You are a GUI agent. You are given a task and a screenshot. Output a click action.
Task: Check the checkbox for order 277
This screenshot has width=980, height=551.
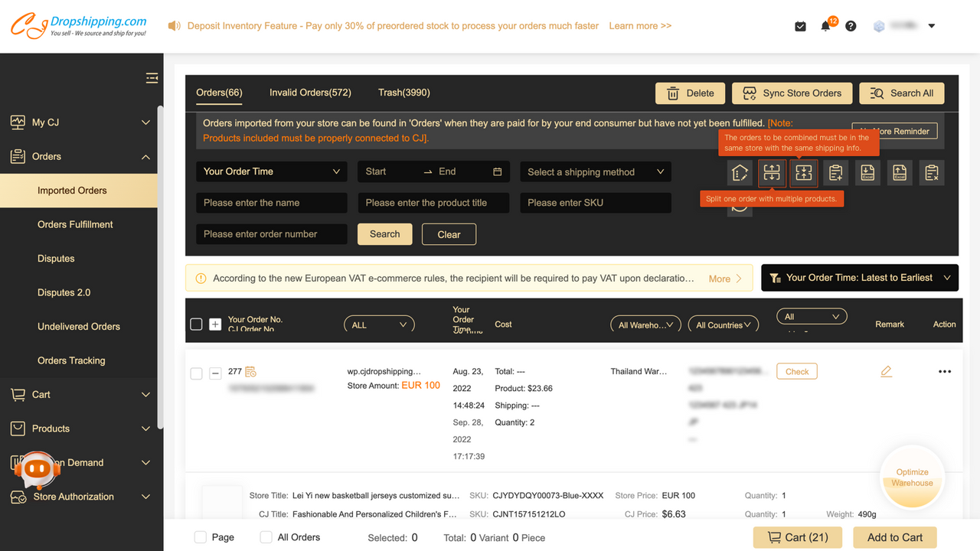196,373
